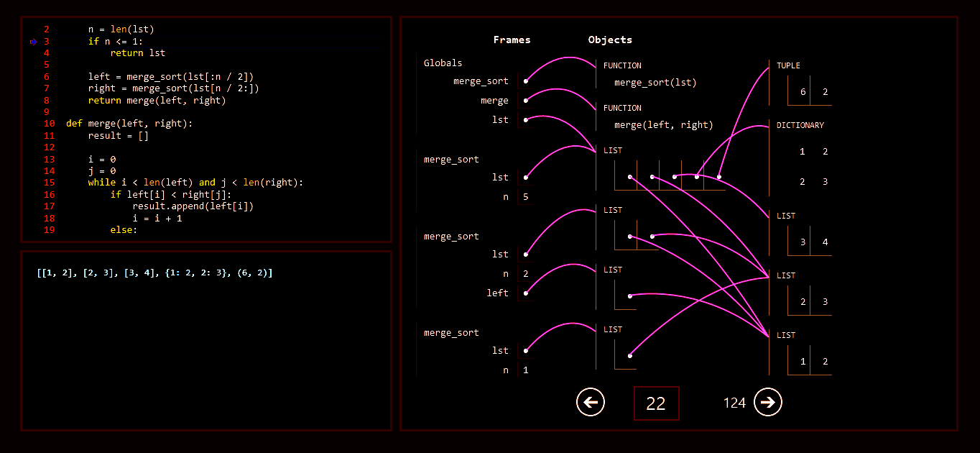Click the n value 5 in merge_sort frame

pos(527,197)
